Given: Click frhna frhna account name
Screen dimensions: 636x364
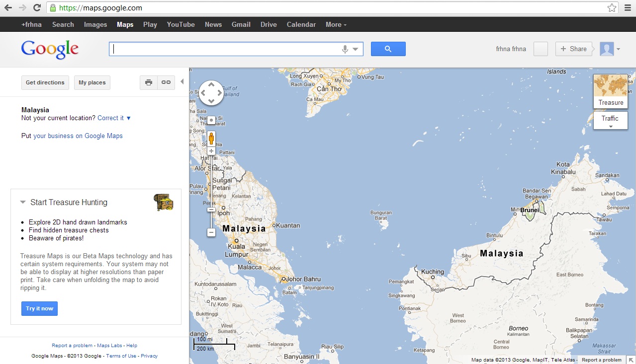Looking at the screenshot, I should pos(511,49).
